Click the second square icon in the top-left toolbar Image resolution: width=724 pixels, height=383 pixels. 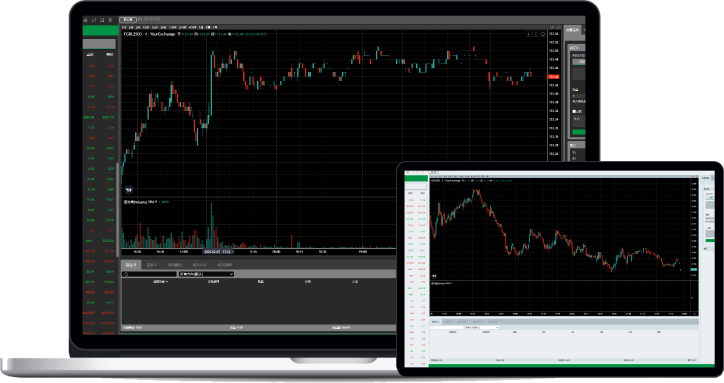tap(94, 20)
